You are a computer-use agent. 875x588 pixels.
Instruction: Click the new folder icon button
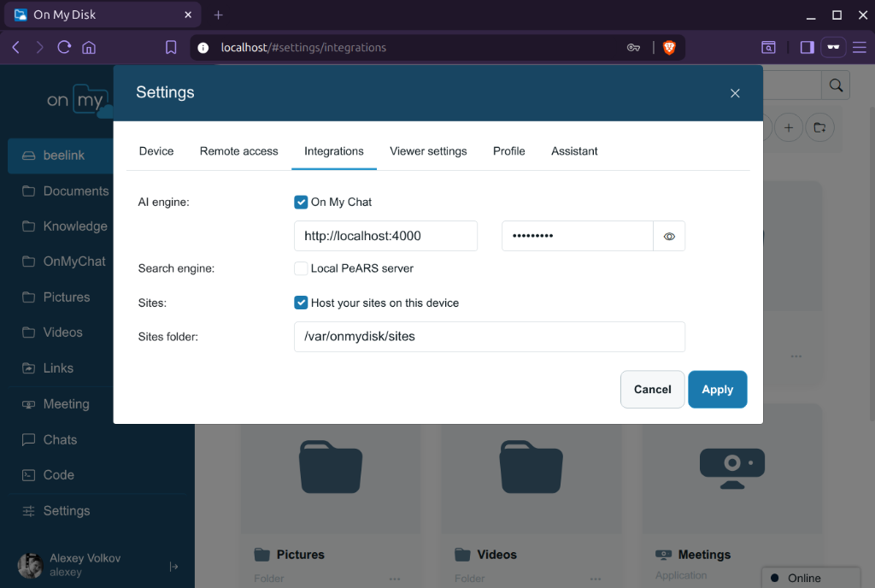pyautogui.click(x=819, y=127)
